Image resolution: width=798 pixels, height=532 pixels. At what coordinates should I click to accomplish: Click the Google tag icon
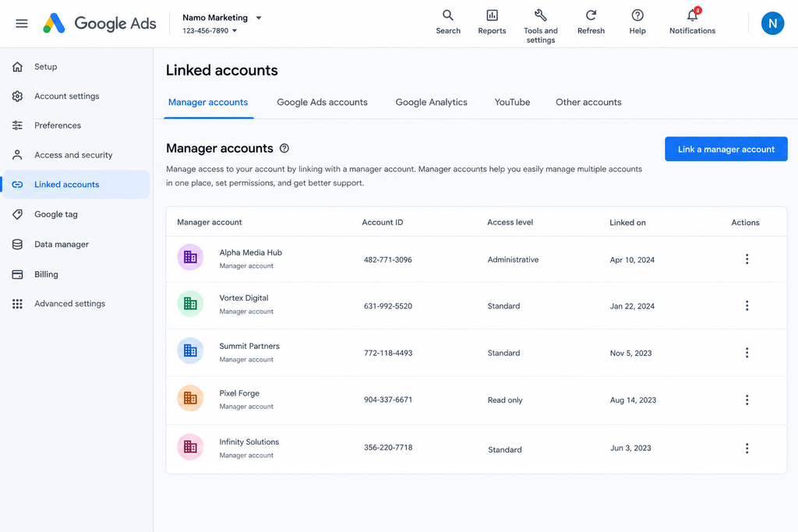[17, 214]
